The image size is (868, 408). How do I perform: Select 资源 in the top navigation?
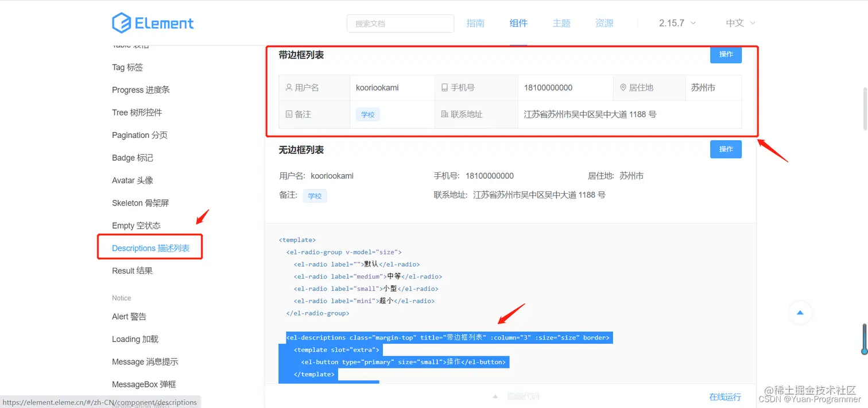604,23
